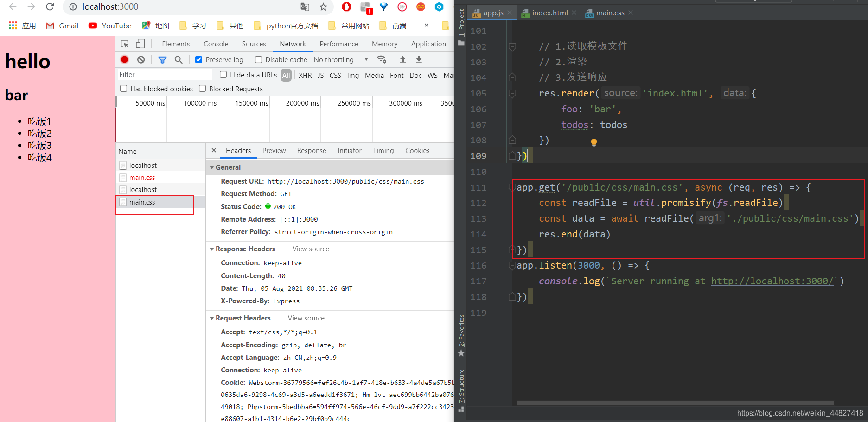This screenshot has height=422, width=868.
Task: Close the app.js editor tab
Action: pos(509,13)
